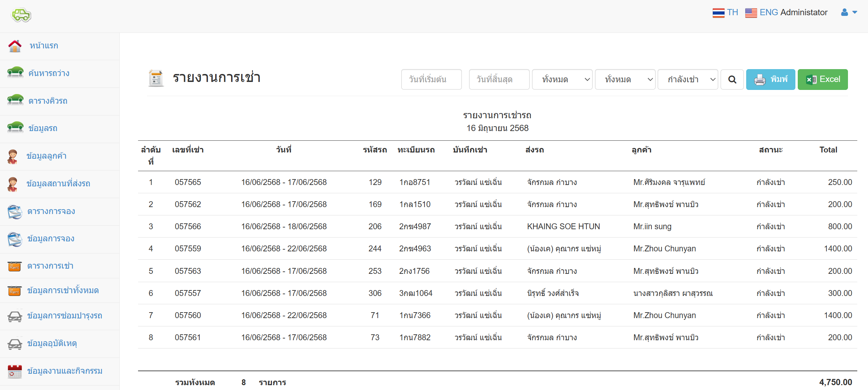Click the วันที่เริ่มต้น date field

[431, 80]
